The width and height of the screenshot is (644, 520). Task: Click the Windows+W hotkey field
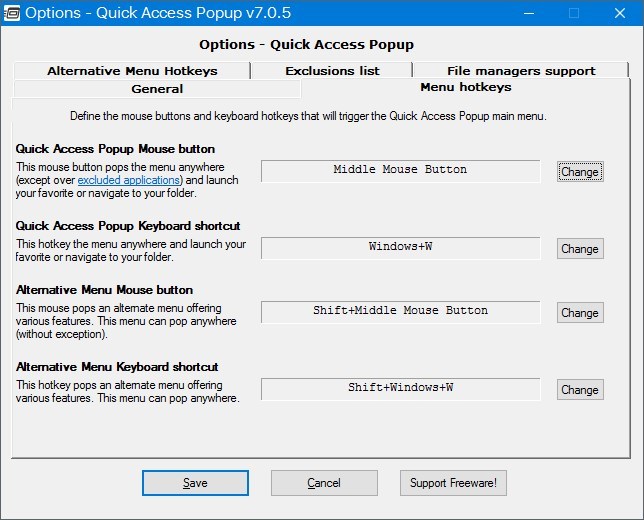[x=400, y=248]
